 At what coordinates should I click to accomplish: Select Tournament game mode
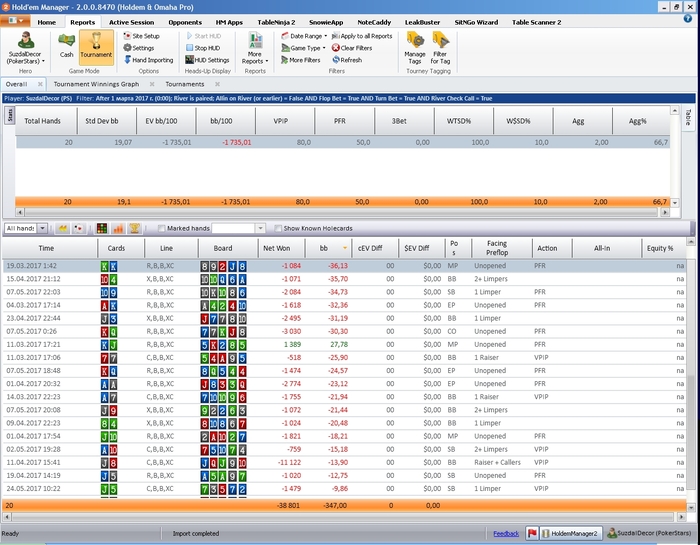[96, 45]
